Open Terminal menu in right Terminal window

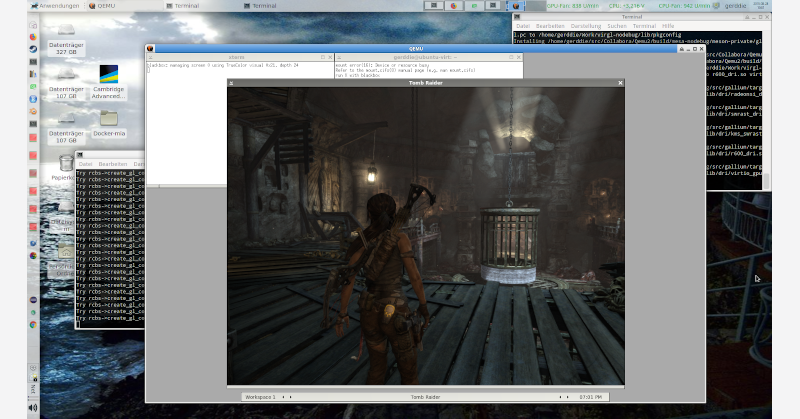pyautogui.click(x=644, y=26)
